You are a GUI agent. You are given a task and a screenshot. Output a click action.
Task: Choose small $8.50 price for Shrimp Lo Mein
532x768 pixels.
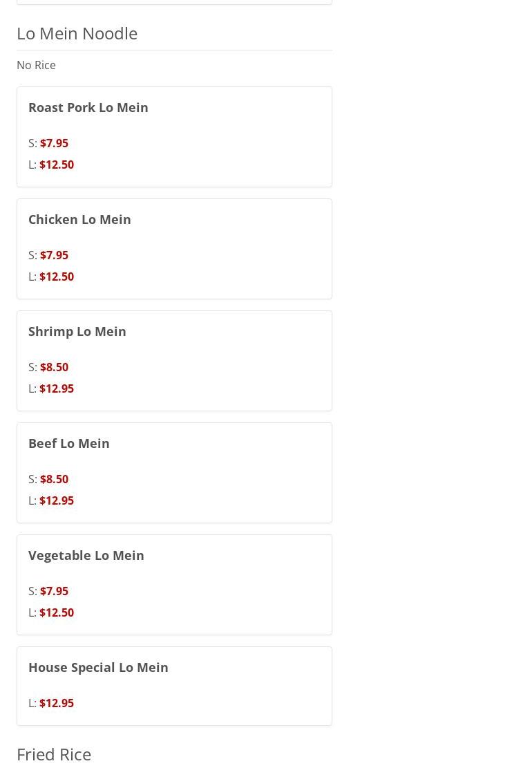[54, 367]
